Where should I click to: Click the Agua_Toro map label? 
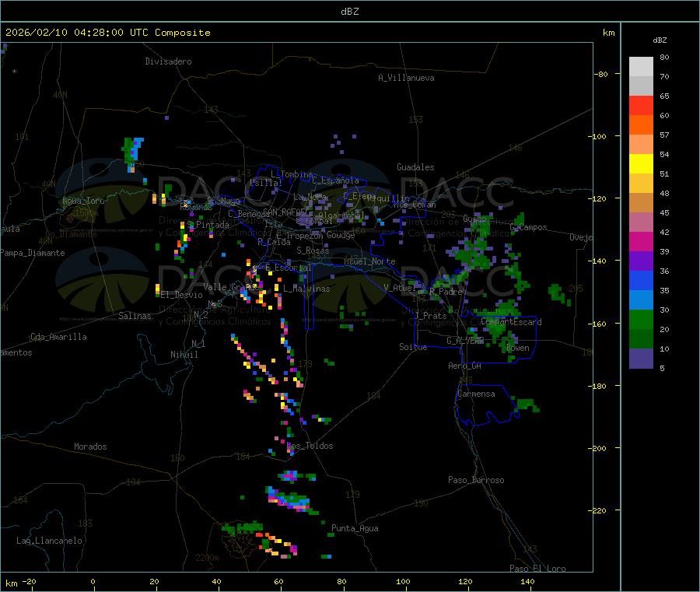tap(83, 201)
